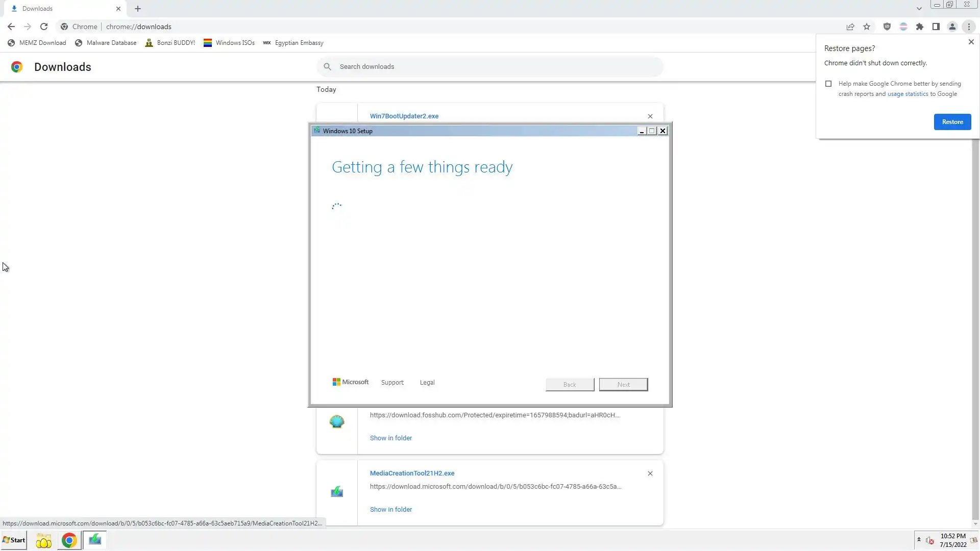The image size is (980, 551).
Task: Click MediaCreationTool file icon thumbnail
Action: click(337, 492)
